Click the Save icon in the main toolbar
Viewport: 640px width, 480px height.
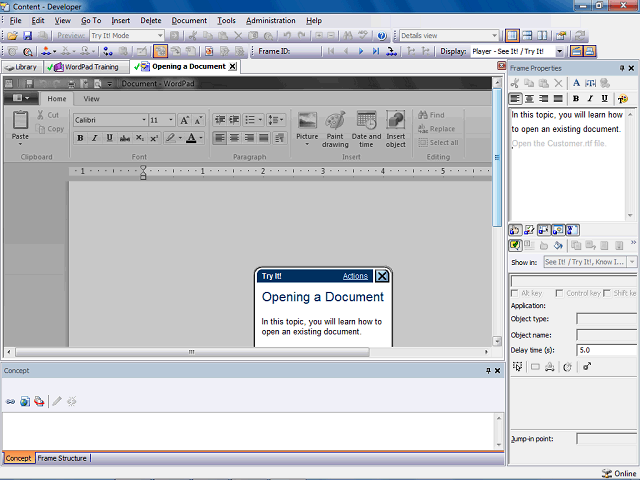coord(27,36)
